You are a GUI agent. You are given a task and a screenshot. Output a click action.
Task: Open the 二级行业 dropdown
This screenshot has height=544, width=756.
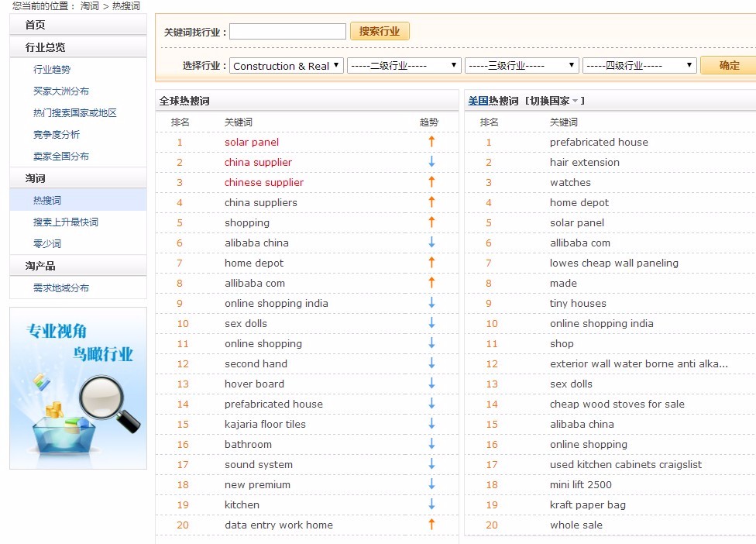tap(404, 66)
